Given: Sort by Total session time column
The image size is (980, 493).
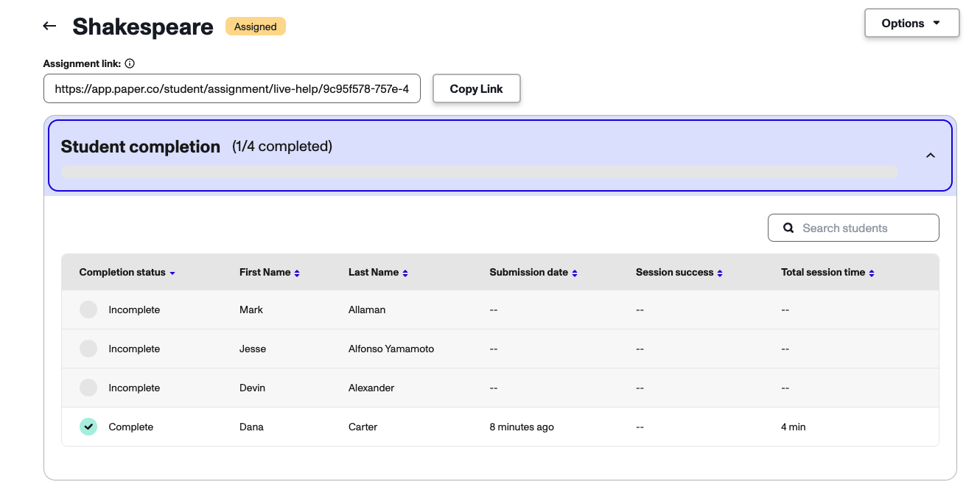Looking at the screenshot, I should pyautogui.click(x=827, y=272).
